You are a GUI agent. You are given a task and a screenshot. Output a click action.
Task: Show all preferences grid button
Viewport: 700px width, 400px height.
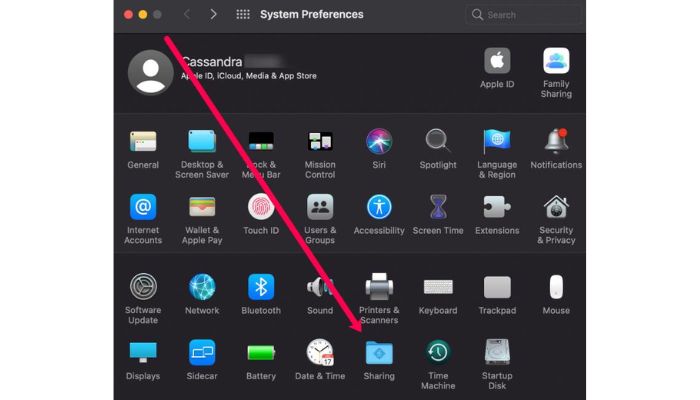[x=243, y=14]
